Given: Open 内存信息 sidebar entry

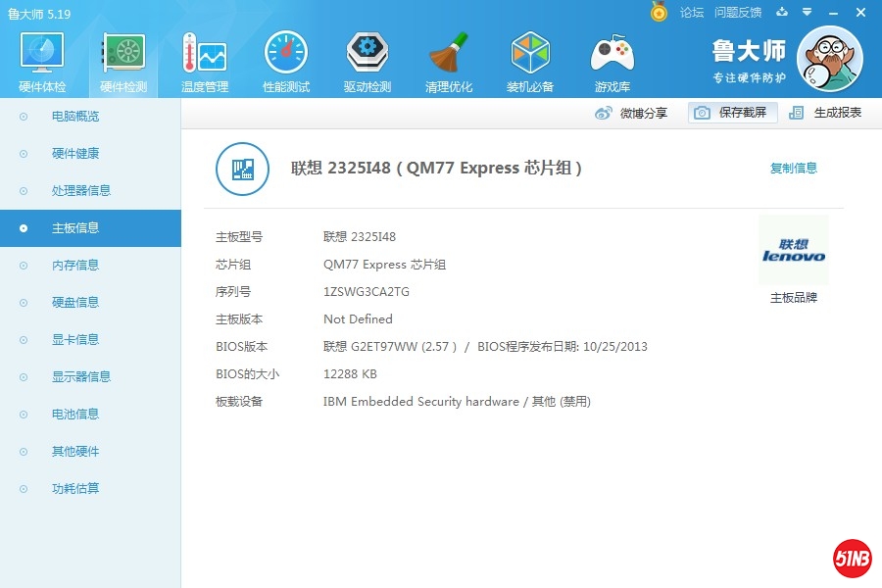Looking at the screenshot, I should [75, 266].
